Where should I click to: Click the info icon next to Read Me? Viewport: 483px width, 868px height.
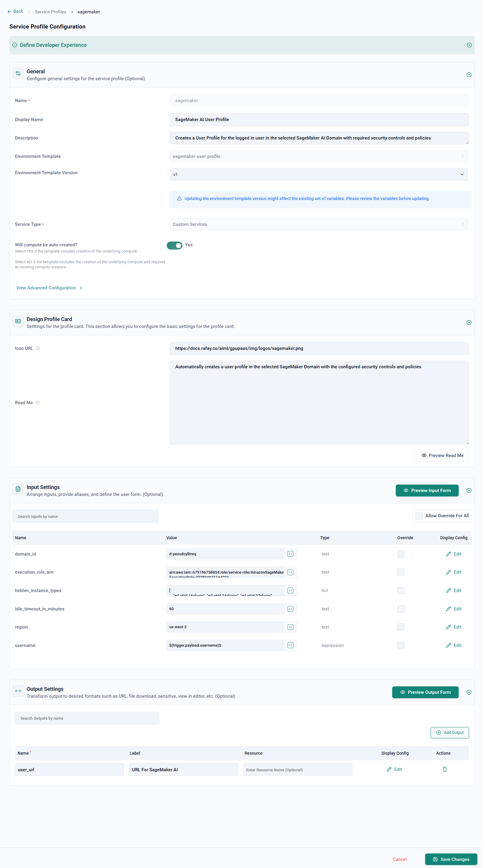click(37, 403)
